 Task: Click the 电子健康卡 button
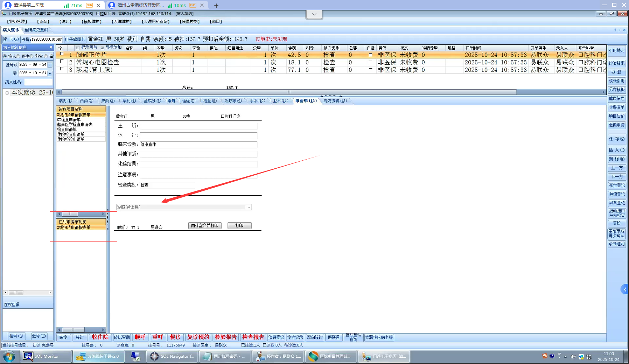pos(75,39)
